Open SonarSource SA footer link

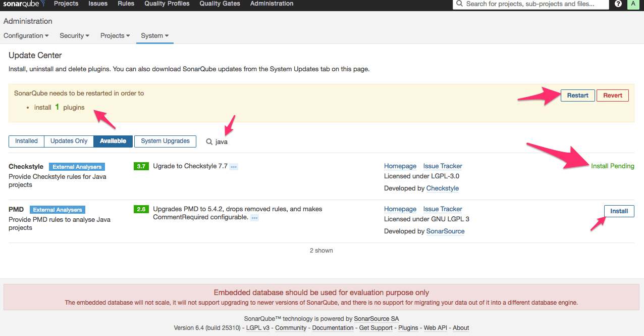tap(377, 319)
